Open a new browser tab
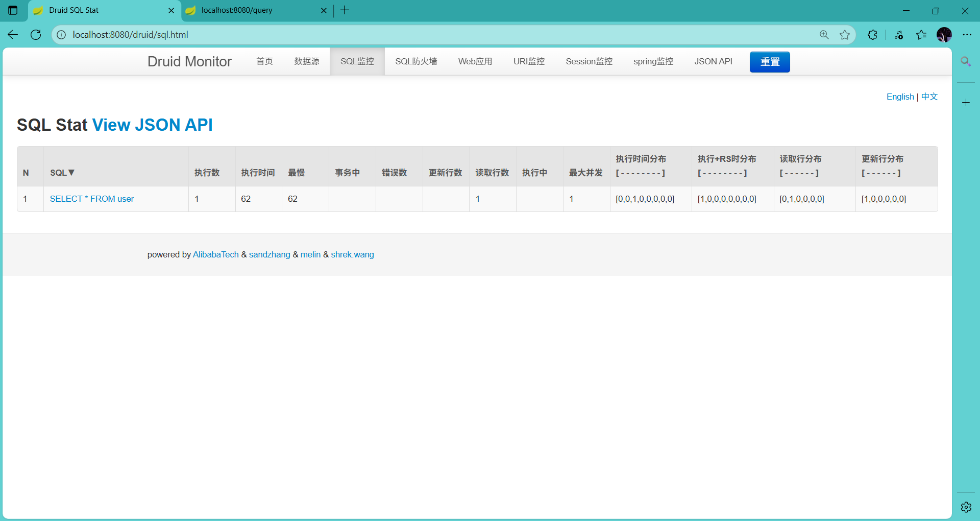Image resolution: width=980 pixels, height=521 pixels. click(345, 10)
